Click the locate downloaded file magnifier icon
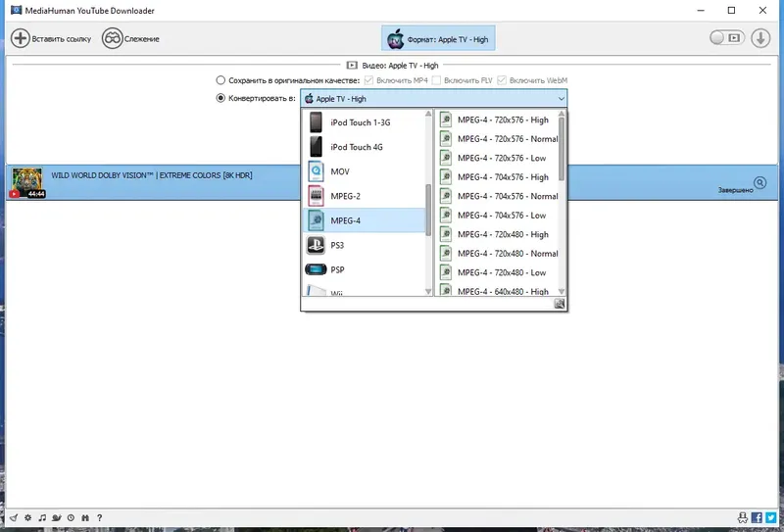This screenshot has height=532, width=784. [x=760, y=183]
